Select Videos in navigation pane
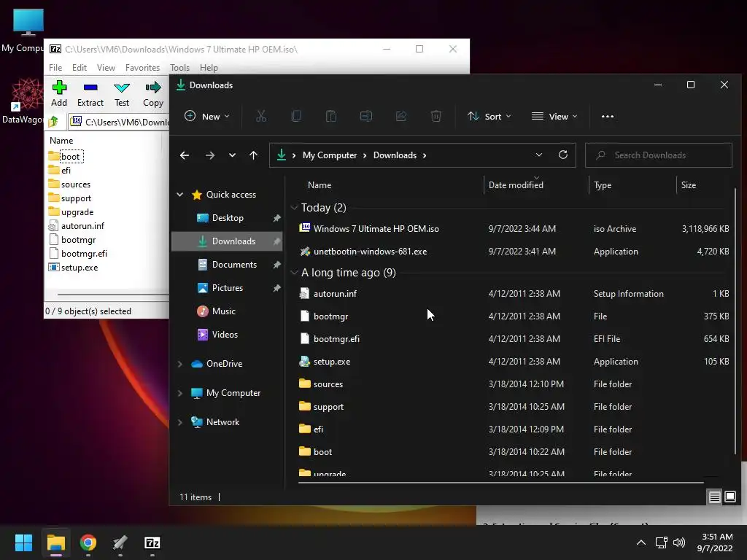 tap(227, 335)
